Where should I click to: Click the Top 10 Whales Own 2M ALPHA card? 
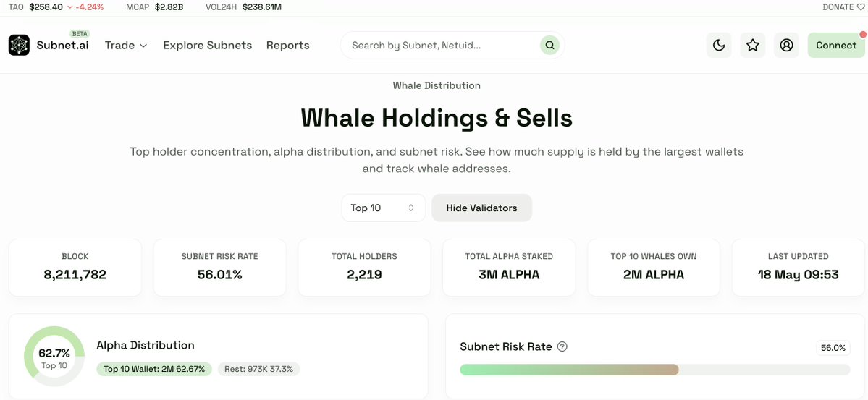coord(654,268)
